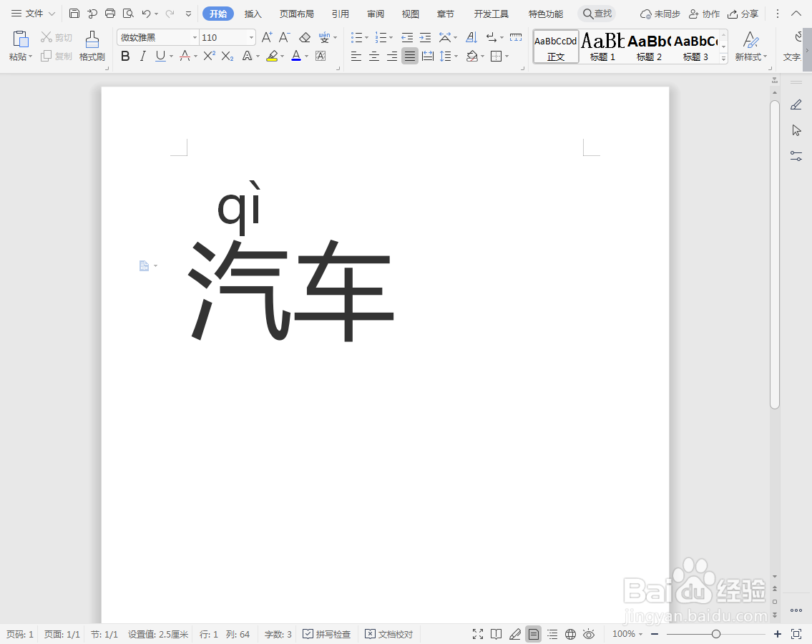Click the character border A icon
The height and width of the screenshot is (644, 812).
pyautogui.click(x=321, y=56)
